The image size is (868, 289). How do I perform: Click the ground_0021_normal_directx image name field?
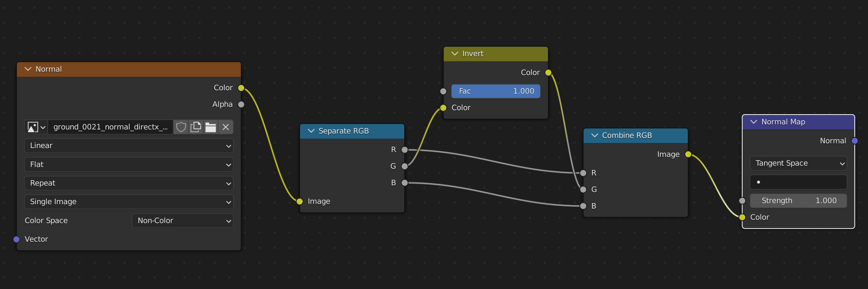pos(110,127)
